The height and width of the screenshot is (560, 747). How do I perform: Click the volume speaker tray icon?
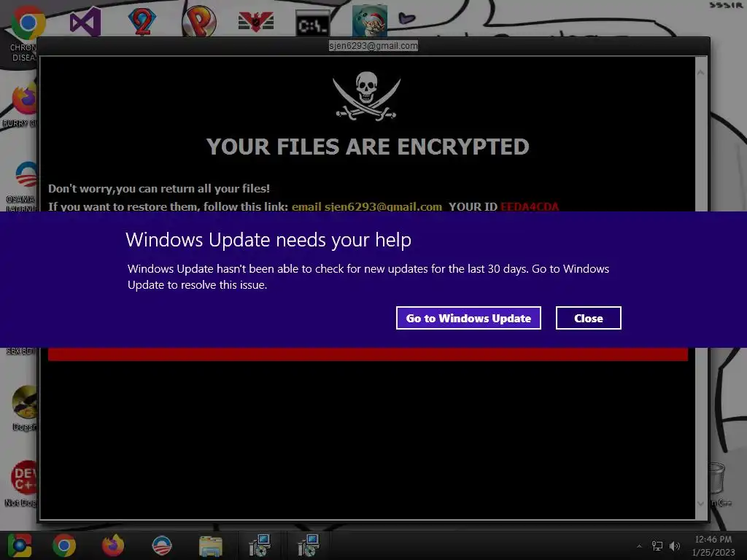[x=675, y=546]
